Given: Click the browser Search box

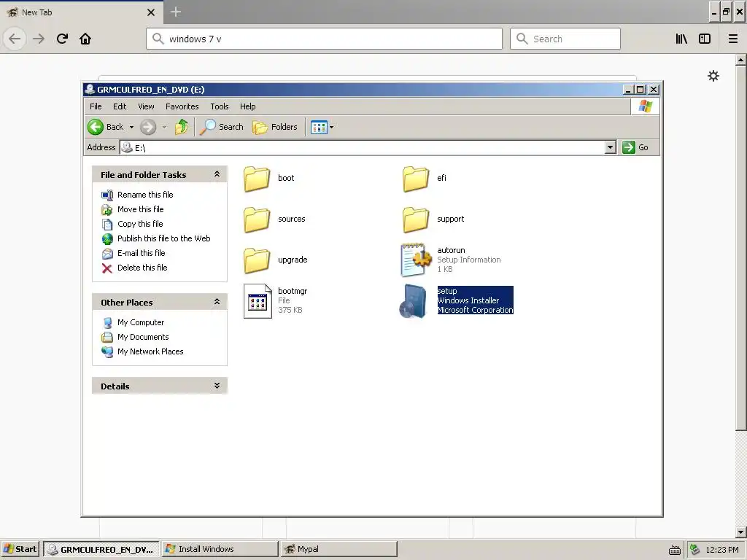Looking at the screenshot, I should 565,39.
